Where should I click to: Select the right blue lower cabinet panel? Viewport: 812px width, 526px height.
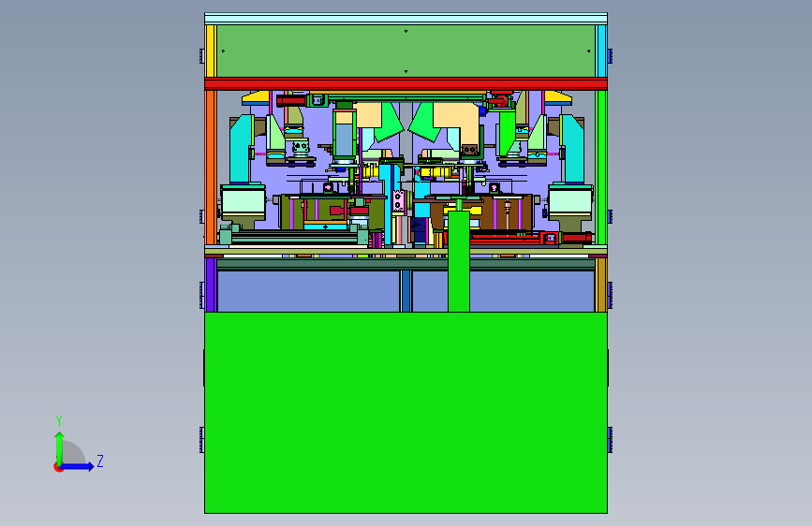tap(532, 291)
